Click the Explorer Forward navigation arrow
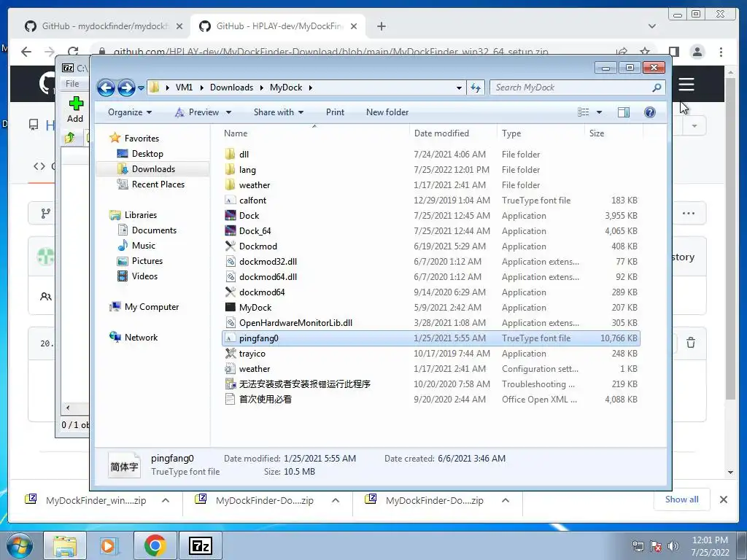 126,87
